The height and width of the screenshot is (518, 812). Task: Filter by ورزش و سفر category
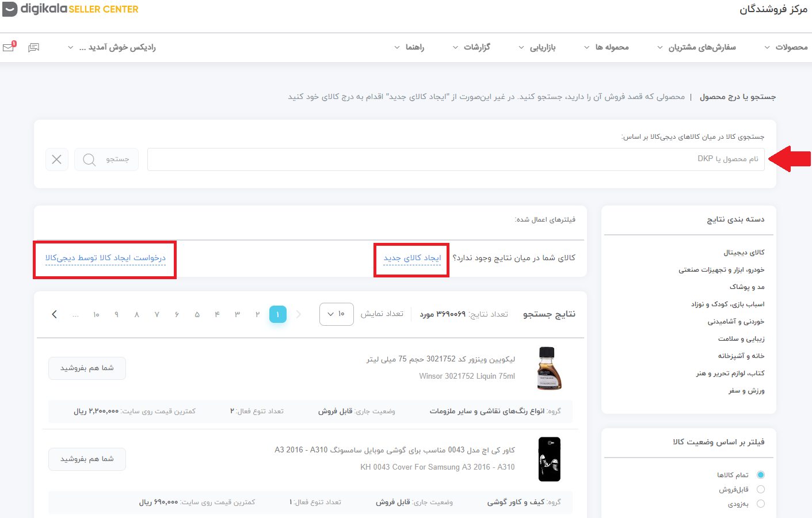746,390
